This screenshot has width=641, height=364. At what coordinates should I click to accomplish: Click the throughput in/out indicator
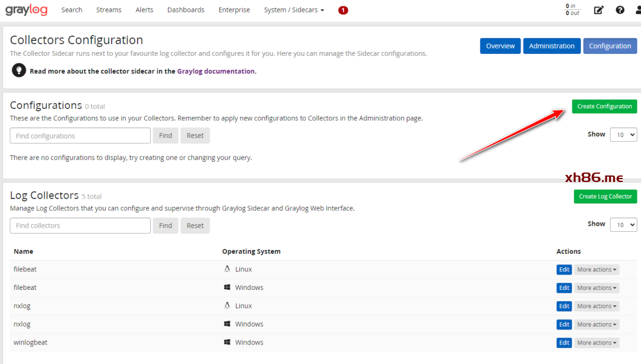[572, 10]
